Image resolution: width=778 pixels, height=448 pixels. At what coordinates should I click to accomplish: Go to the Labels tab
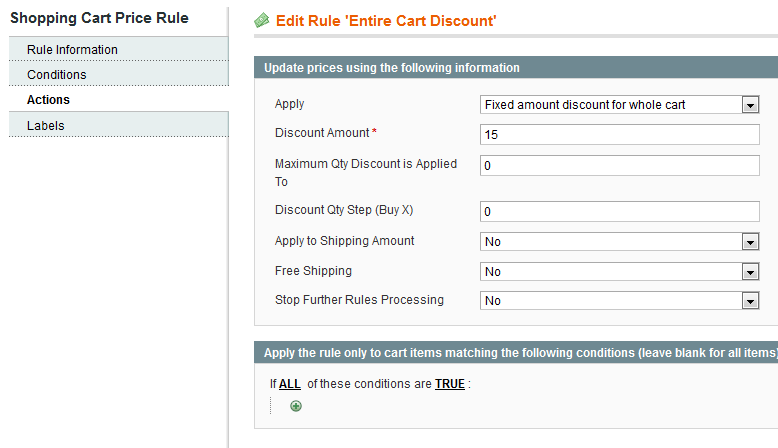[x=46, y=126]
